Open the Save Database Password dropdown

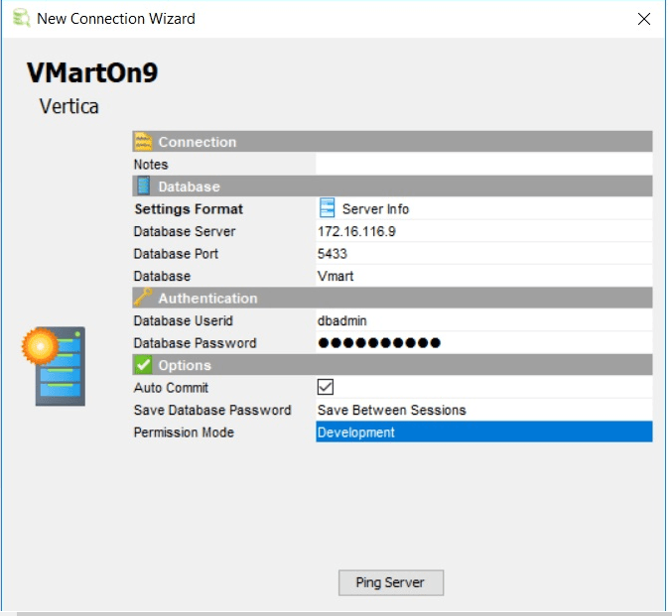click(x=484, y=410)
